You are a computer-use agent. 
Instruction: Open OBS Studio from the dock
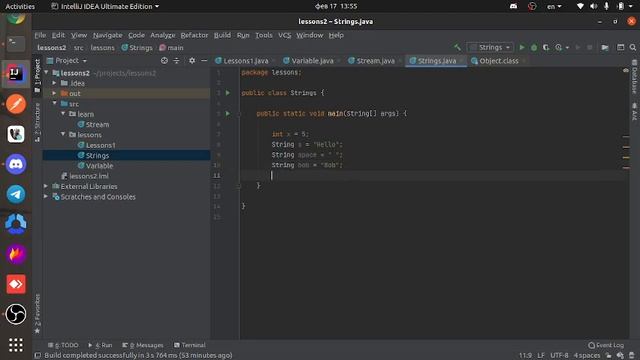click(x=16, y=314)
